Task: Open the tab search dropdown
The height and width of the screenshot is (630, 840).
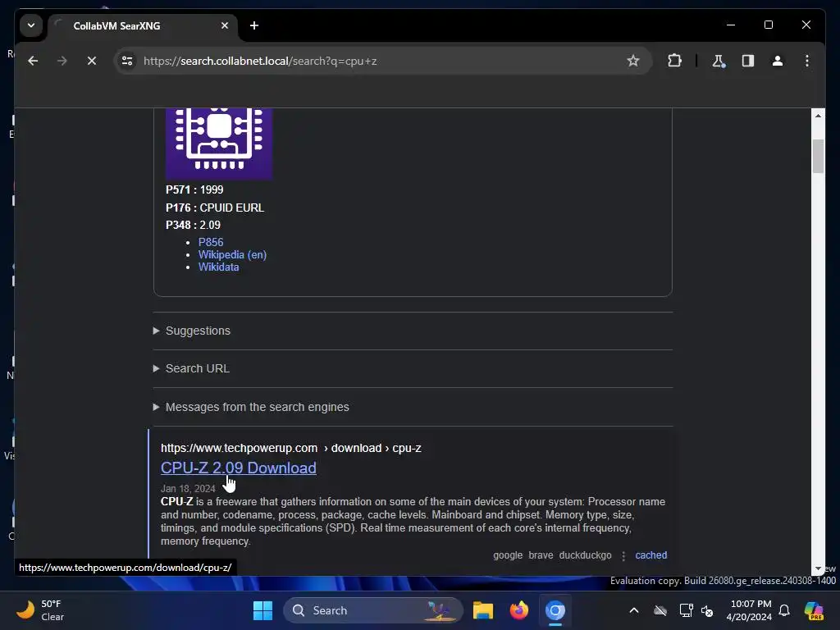Action: pos(31,25)
